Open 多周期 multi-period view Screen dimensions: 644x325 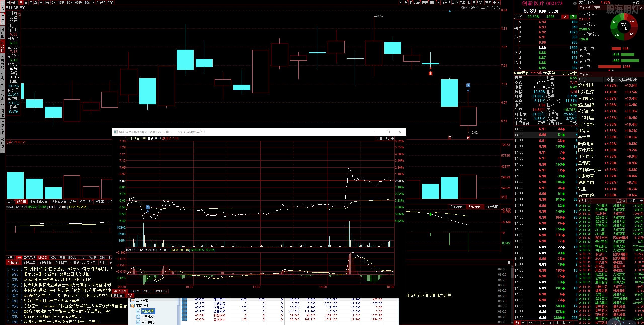100,3
